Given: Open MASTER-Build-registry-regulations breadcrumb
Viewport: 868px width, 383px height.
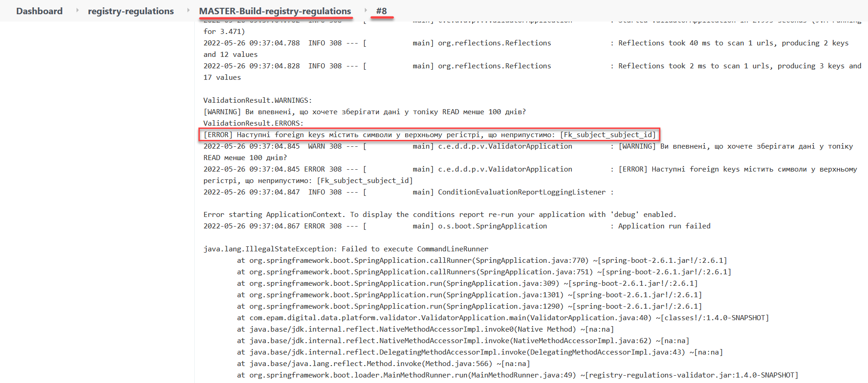Looking at the screenshot, I should [275, 11].
